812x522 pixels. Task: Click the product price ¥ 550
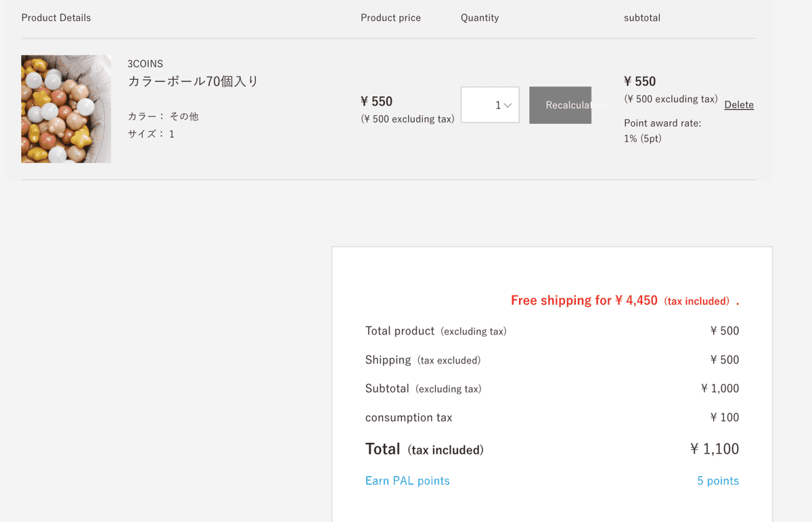[377, 101]
